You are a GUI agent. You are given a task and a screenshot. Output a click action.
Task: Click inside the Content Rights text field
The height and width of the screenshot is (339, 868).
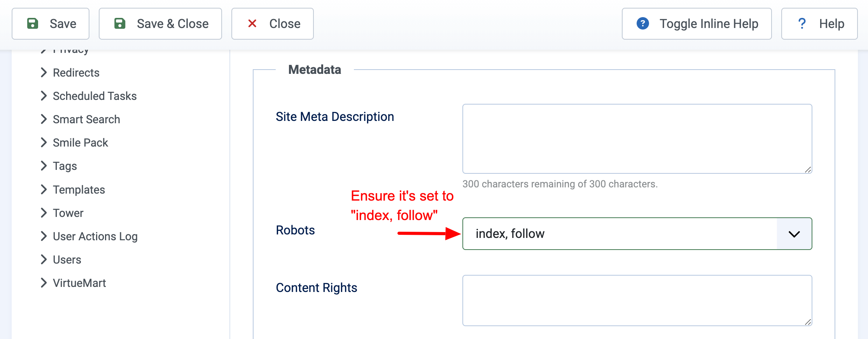pyautogui.click(x=637, y=301)
